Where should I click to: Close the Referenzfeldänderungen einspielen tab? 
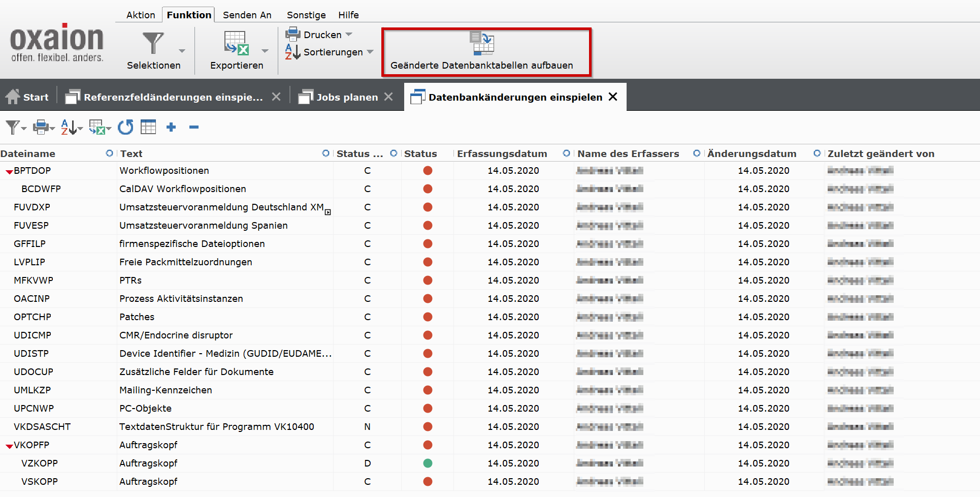click(276, 97)
